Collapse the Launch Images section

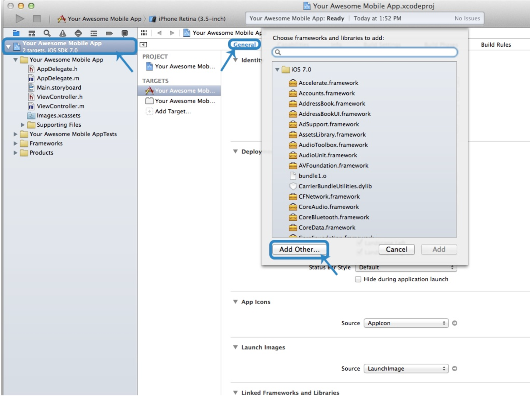point(235,347)
